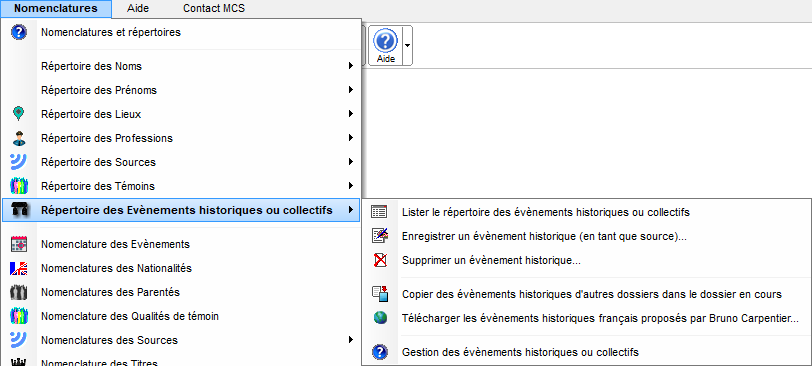
Task: Expand the Répertoire des Lieux submenu arrow
Action: tap(351, 114)
